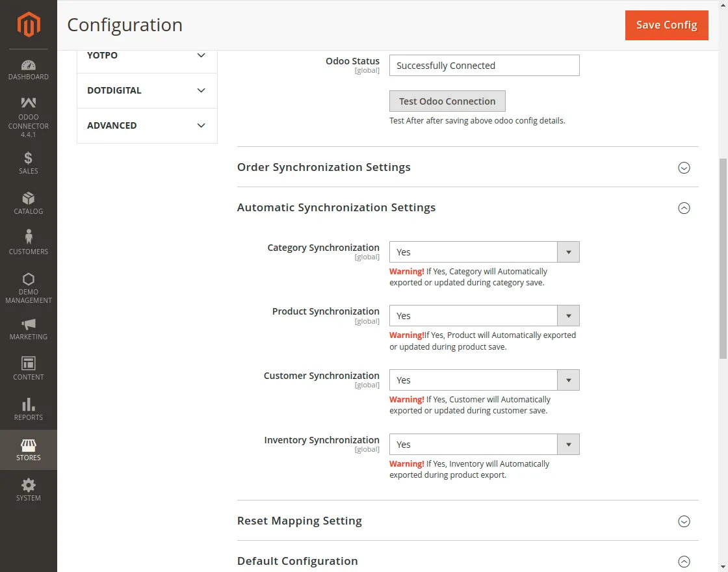The width and height of the screenshot is (728, 572).
Task: Open the System settings sidebar icon
Action: (x=28, y=489)
